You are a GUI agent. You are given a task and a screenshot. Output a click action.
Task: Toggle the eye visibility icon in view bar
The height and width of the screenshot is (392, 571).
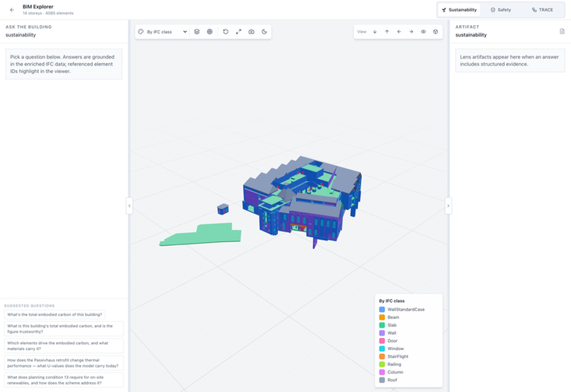[x=423, y=32]
